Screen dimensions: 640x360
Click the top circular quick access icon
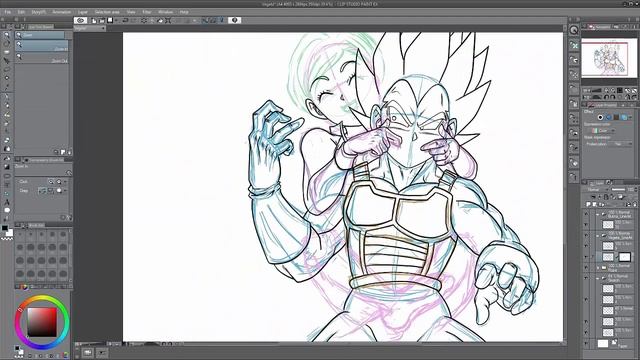pos(574,30)
